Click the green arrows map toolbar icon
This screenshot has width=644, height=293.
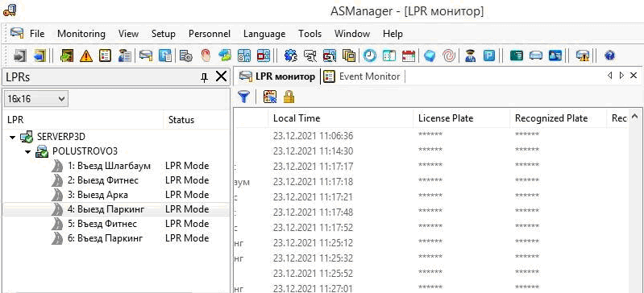coord(66,56)
